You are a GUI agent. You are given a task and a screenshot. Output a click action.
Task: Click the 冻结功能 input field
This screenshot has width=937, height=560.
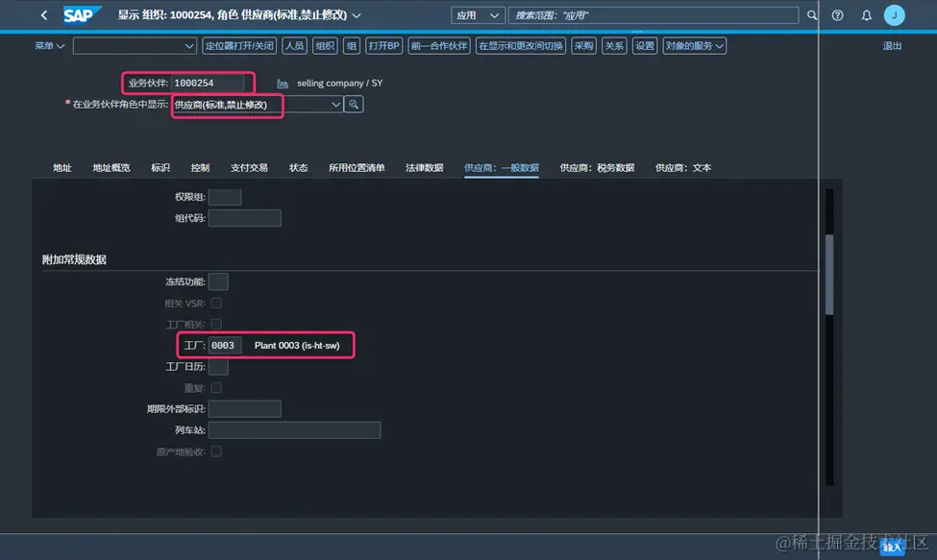[x=218, y=281]
